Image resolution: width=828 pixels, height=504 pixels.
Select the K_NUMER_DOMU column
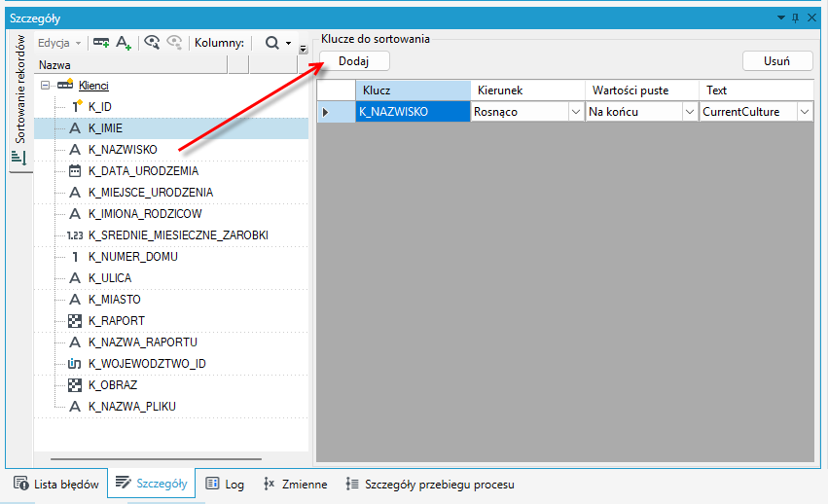pyautogui.click(x=132, y=257)
